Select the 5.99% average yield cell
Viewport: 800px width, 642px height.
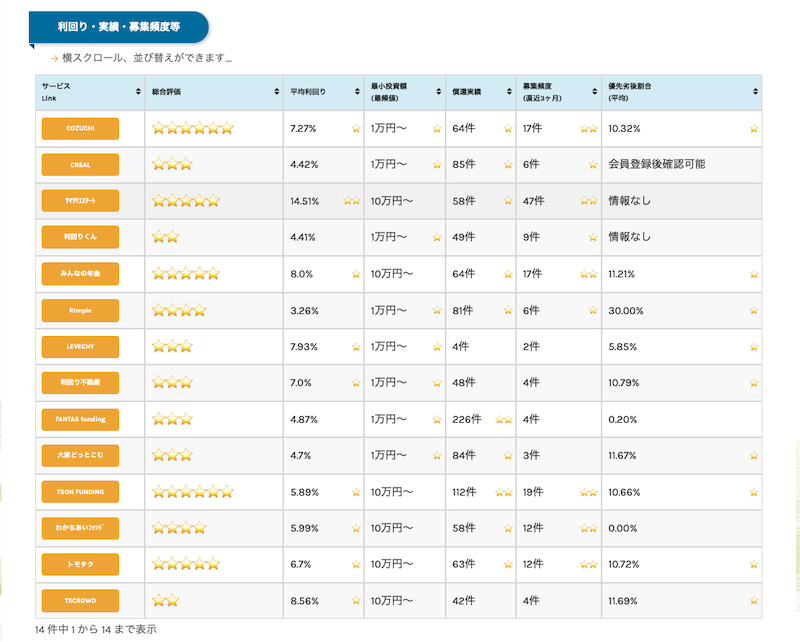[x=323, y=528]
